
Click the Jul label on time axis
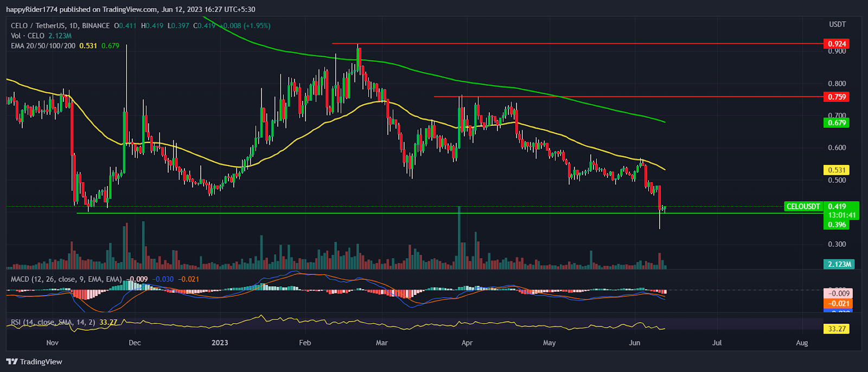[717, 343]
